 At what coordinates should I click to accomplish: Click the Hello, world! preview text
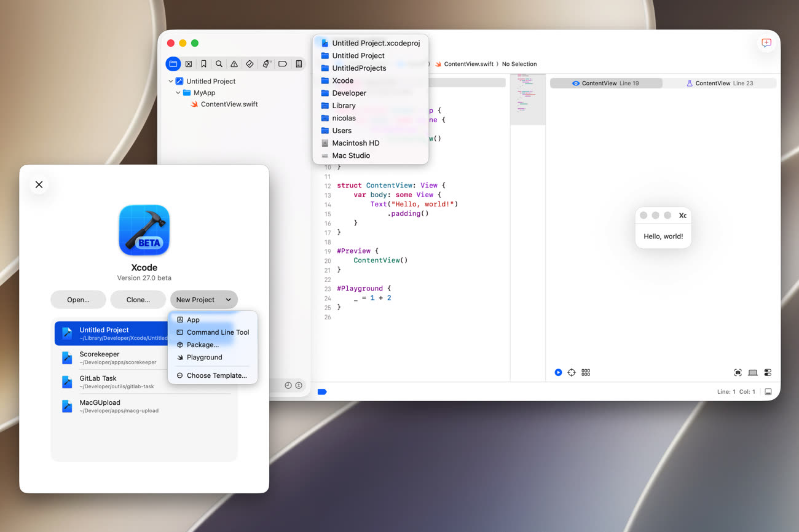click(x=663, y=236)
